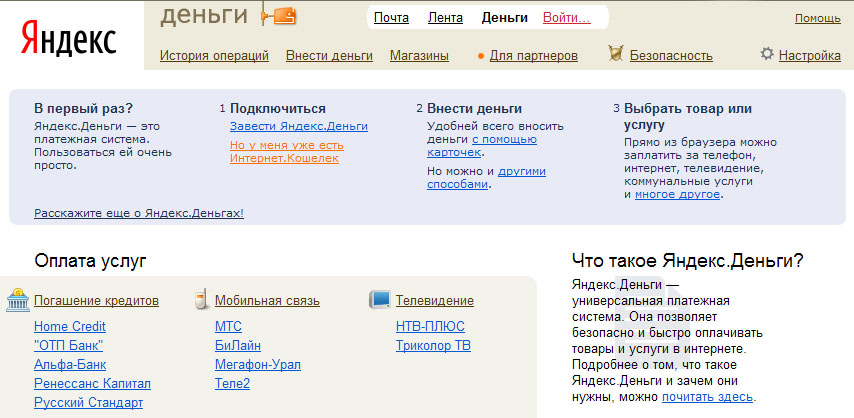This screenshot has height=418, width=854.
Task: Choose МТС mobile operator
Action: pos(228,326)
